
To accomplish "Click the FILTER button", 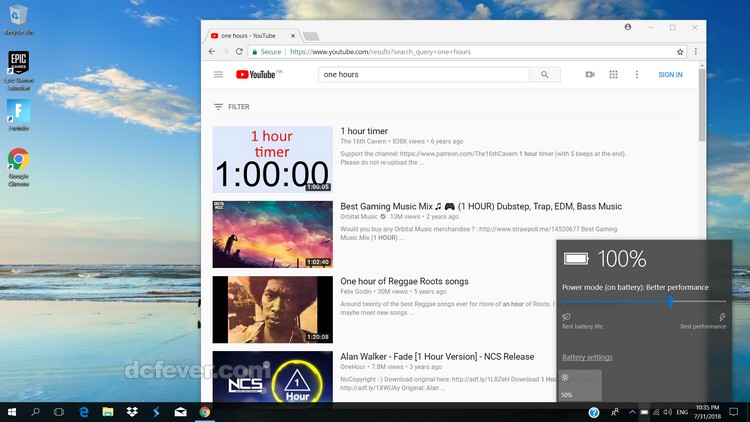I will coord(232,107).
